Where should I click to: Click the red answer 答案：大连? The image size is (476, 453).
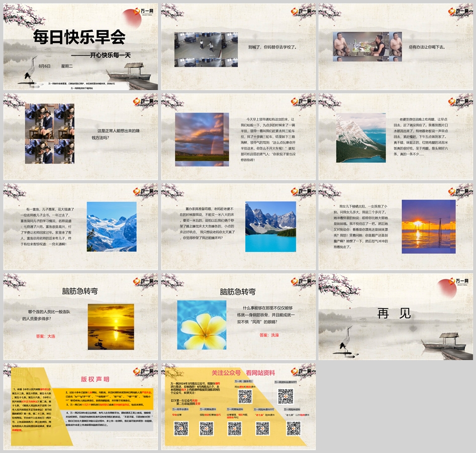coord(46,336)
